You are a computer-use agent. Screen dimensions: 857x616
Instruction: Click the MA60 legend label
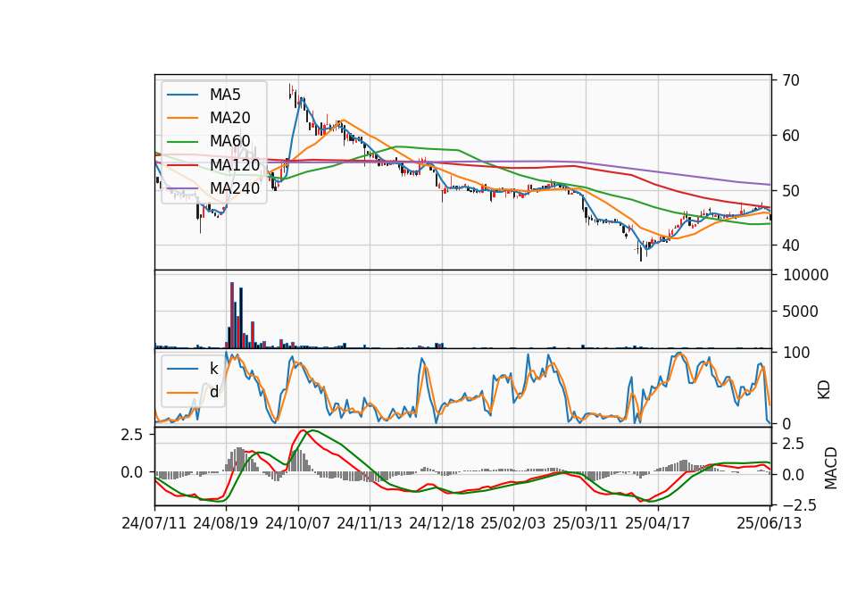point(229,141)
